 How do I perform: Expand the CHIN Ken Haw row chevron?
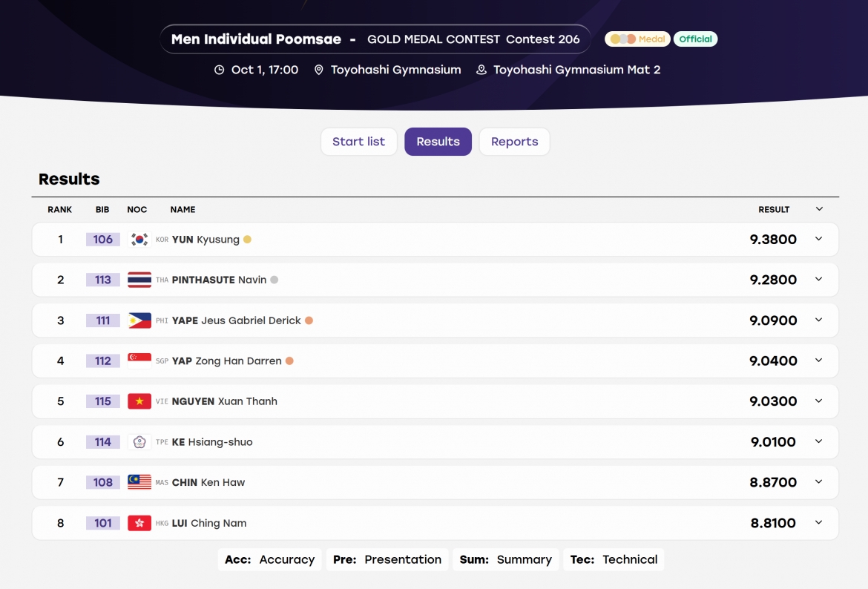819,481
